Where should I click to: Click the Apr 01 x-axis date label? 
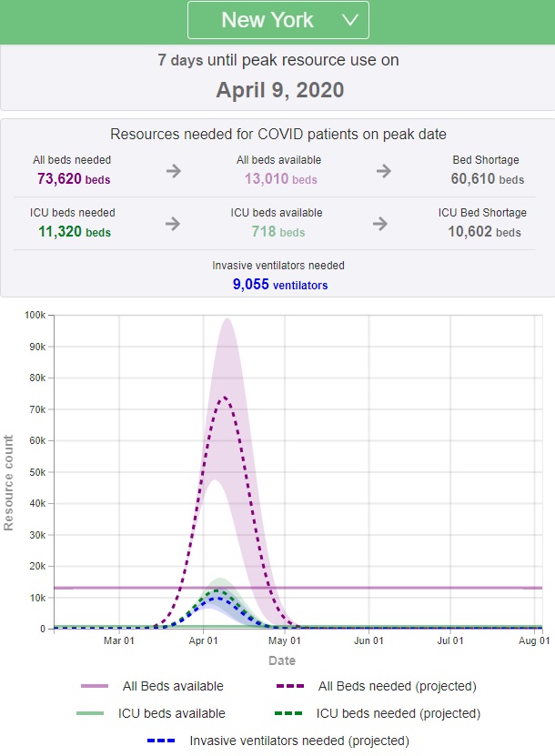pyautogui.click(x=203, y=641)
